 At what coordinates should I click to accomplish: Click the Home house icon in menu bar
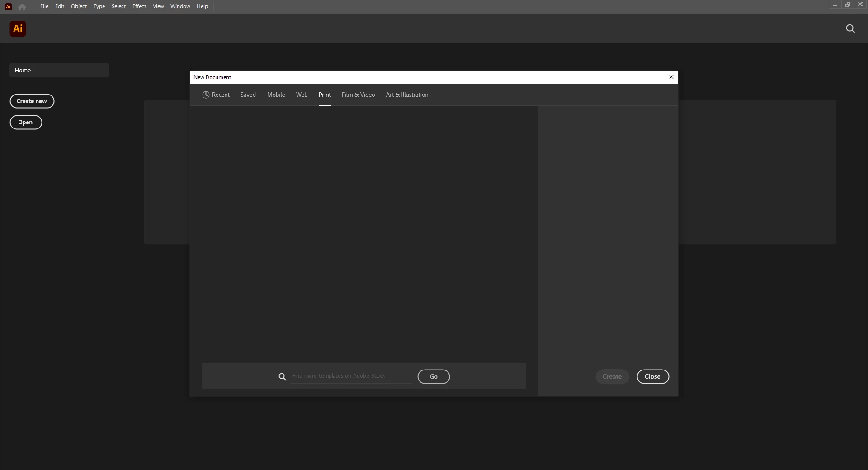tap(22, 7)
